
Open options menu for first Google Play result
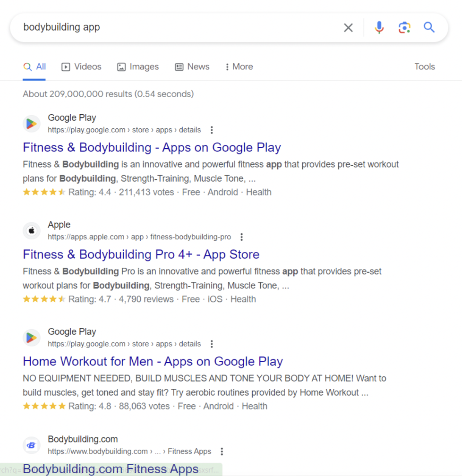pyautogui.click(x=212, y=130)
